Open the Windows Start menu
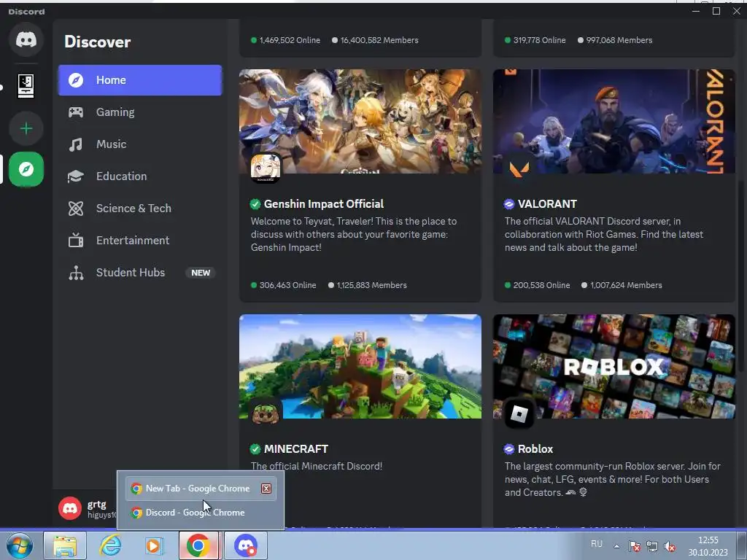Image resolution: width=747 pixels, height=560 pixels. (x=20, y=545)
